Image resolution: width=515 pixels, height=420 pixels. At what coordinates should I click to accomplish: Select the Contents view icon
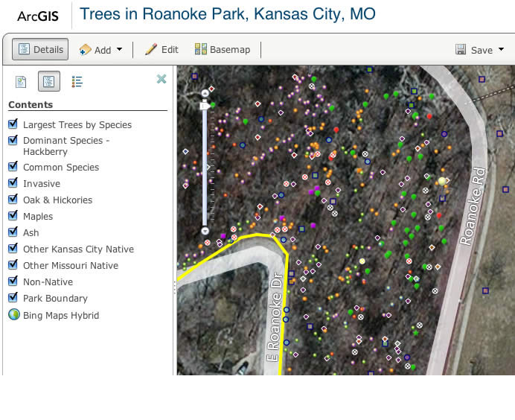49,81
